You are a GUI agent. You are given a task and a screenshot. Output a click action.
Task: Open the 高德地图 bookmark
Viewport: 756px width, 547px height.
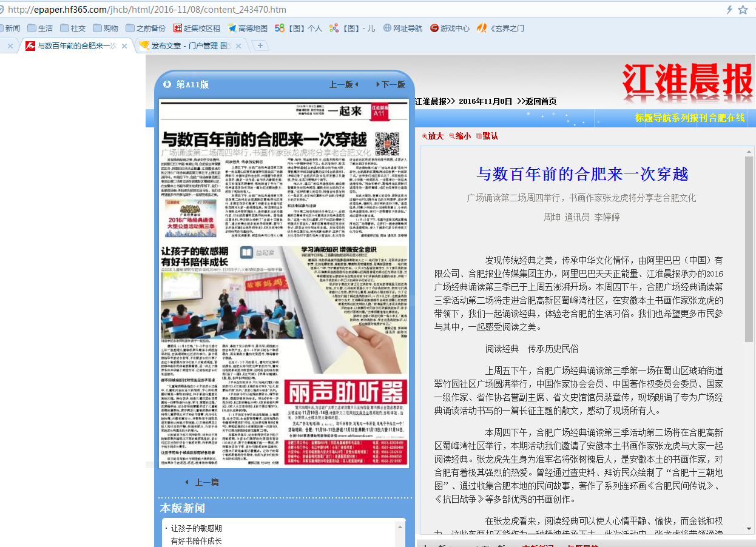click(248, 28)
